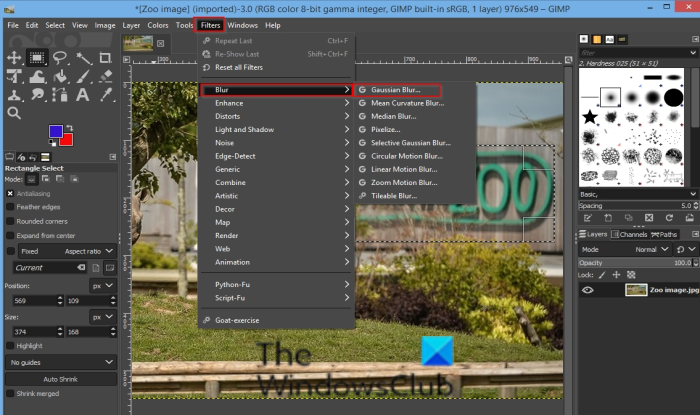This screenshot has width=700, height=415.
Task: Enable Expand from center checkbox
Action: [10, 236]
